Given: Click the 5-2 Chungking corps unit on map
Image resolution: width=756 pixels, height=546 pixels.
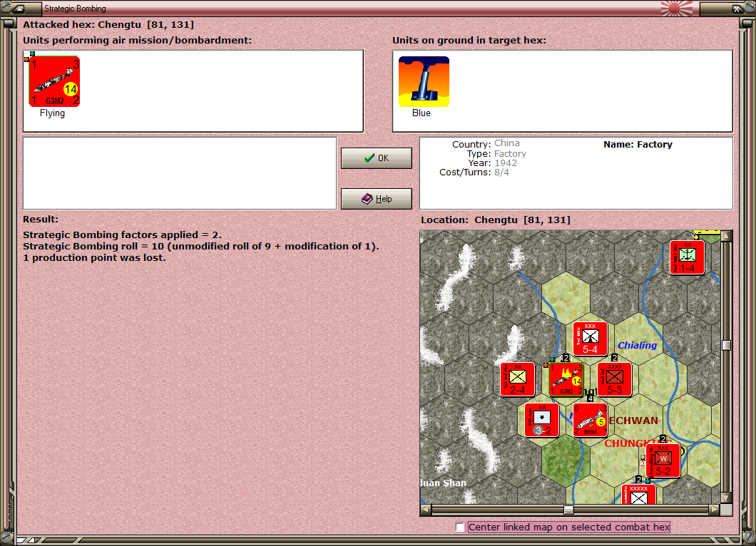Looking at the screenshot, I should pos(663,460).
